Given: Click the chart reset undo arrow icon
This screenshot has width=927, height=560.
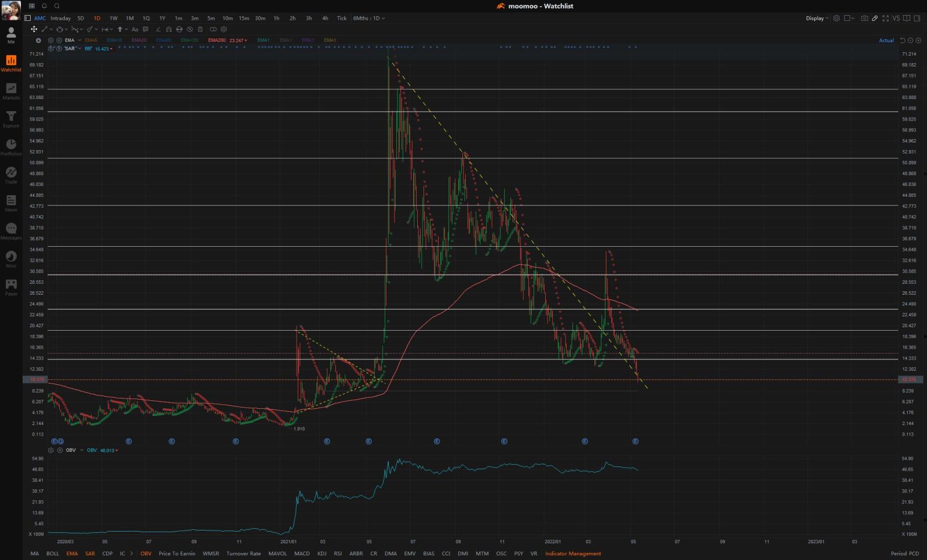Looking at the screenshot, I should point(902,40).
